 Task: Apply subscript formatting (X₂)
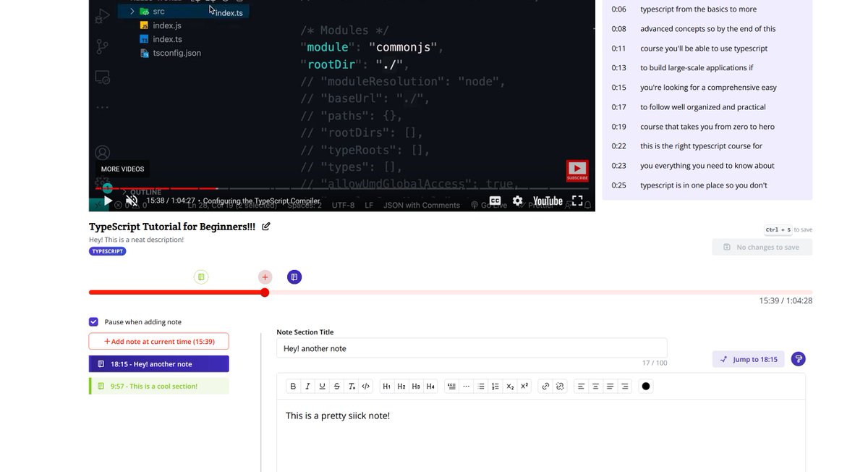510,387
